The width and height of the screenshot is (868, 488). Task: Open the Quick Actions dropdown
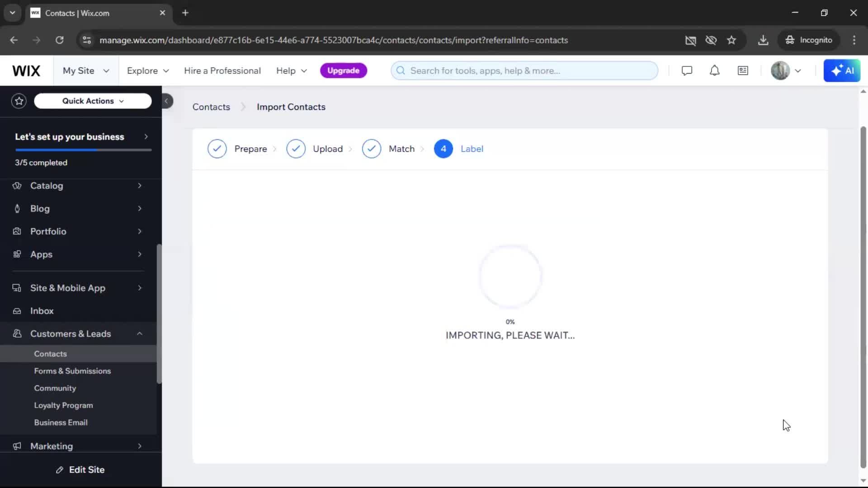point(93,101)
